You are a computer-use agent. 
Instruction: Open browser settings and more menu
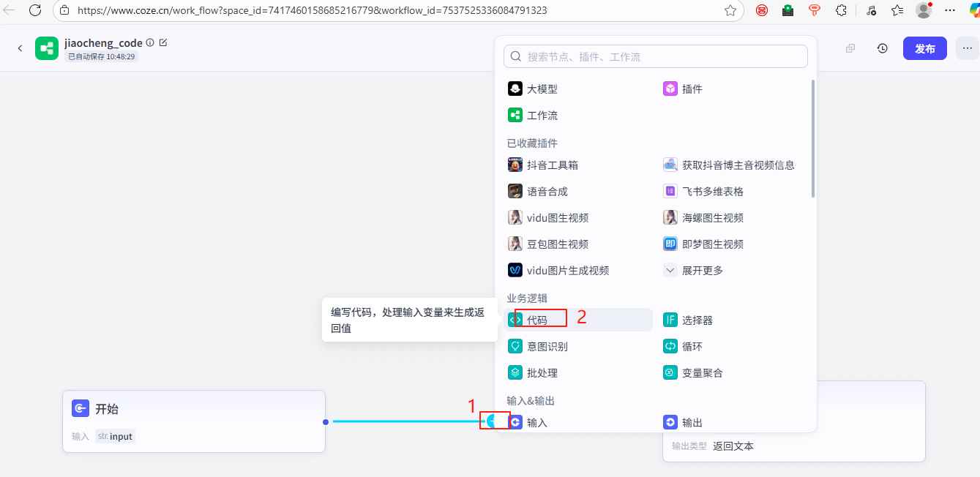[x=950, y=10]
